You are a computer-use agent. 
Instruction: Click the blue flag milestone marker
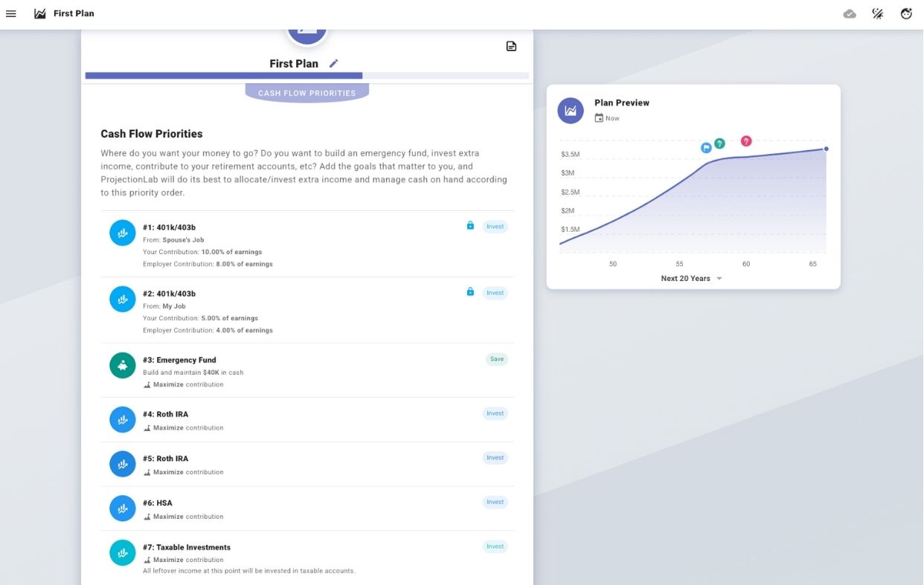(706, 148)
